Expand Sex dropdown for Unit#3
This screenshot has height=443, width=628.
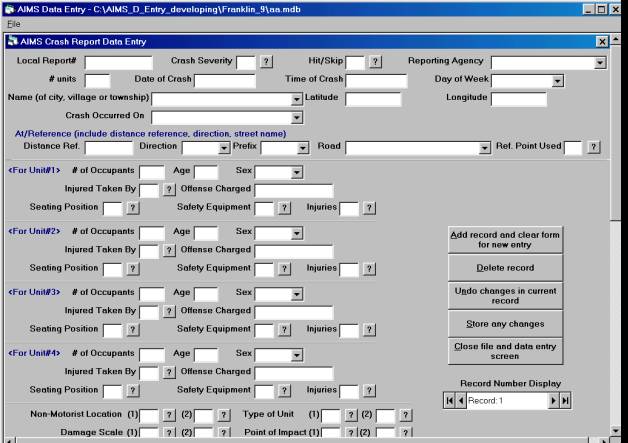(x=296, y=294)
